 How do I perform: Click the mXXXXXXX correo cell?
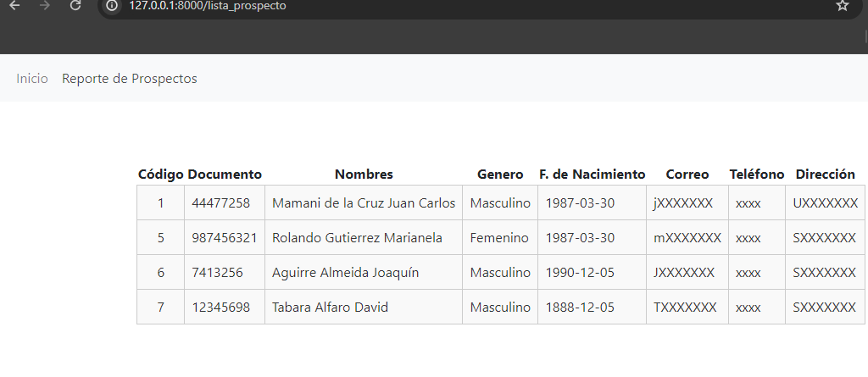[x=687, y=238]
